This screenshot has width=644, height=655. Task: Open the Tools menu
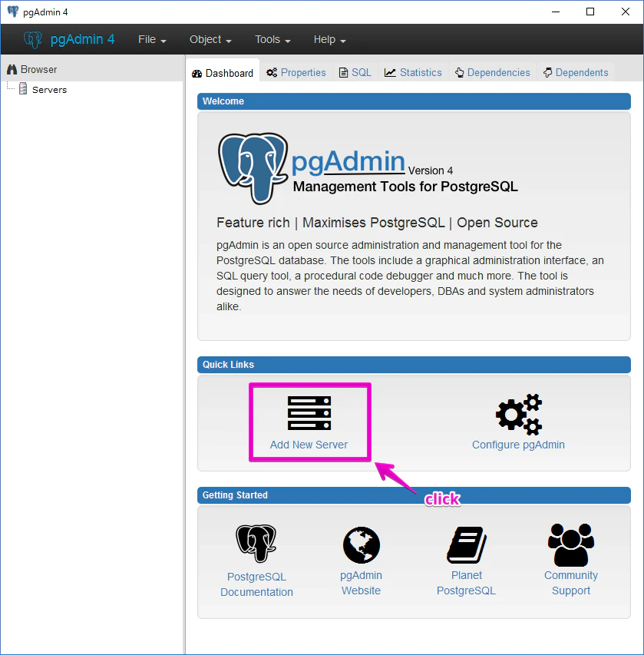[272, 39]
